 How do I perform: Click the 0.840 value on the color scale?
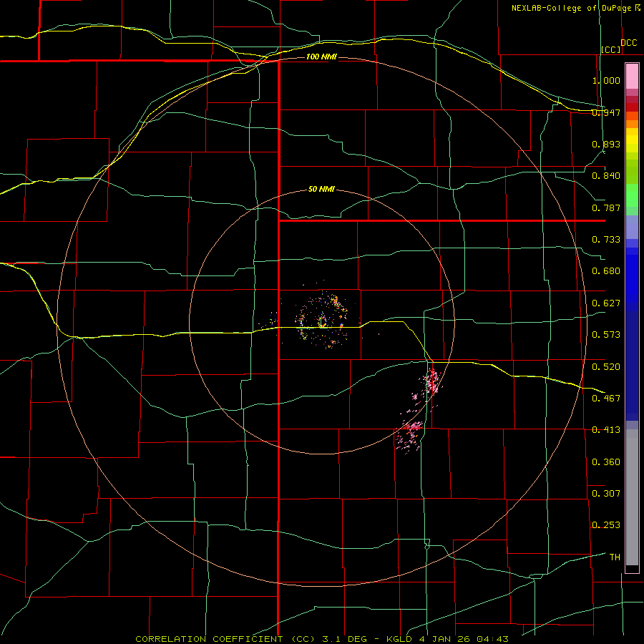606,176
